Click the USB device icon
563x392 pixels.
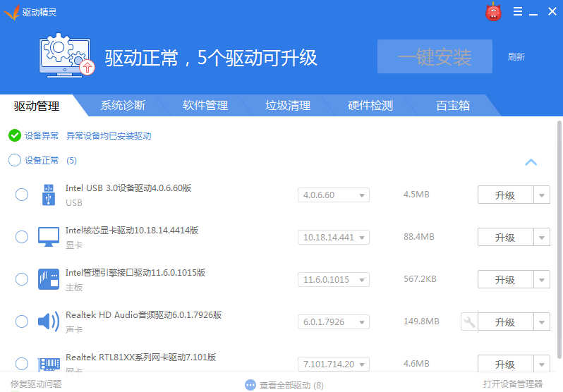point(49,195)
